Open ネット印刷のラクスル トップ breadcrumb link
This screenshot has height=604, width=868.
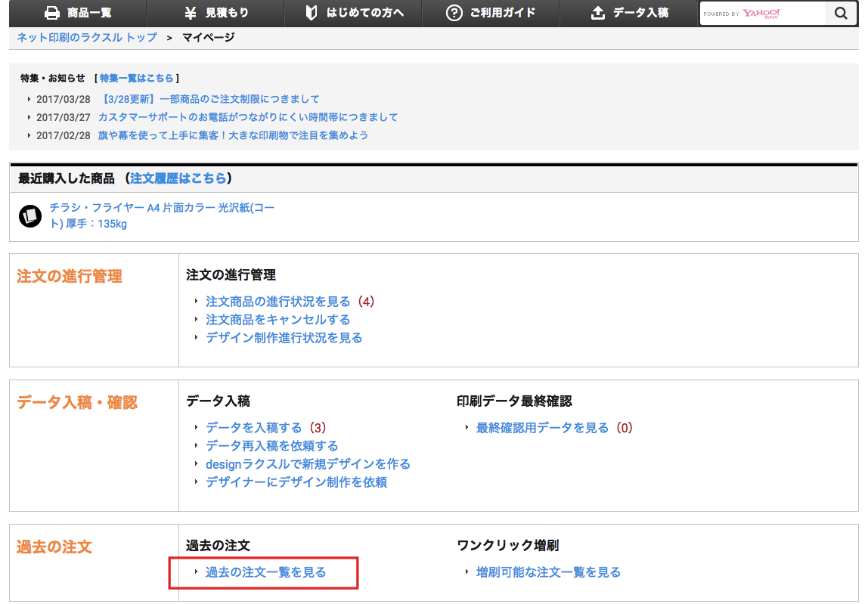[x=87, y=37]
